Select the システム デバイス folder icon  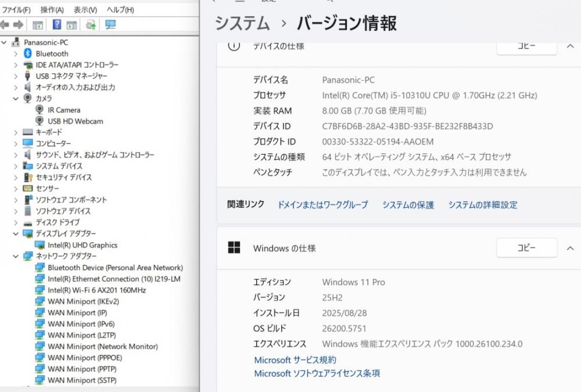pyautogui.click(x=28, y=166)
